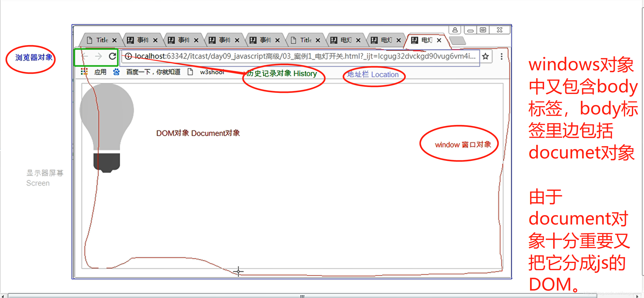Open the w3shool bookmark
Image resolution: width=644 pixels, height=298 pixels.
[x=212, y=72]
